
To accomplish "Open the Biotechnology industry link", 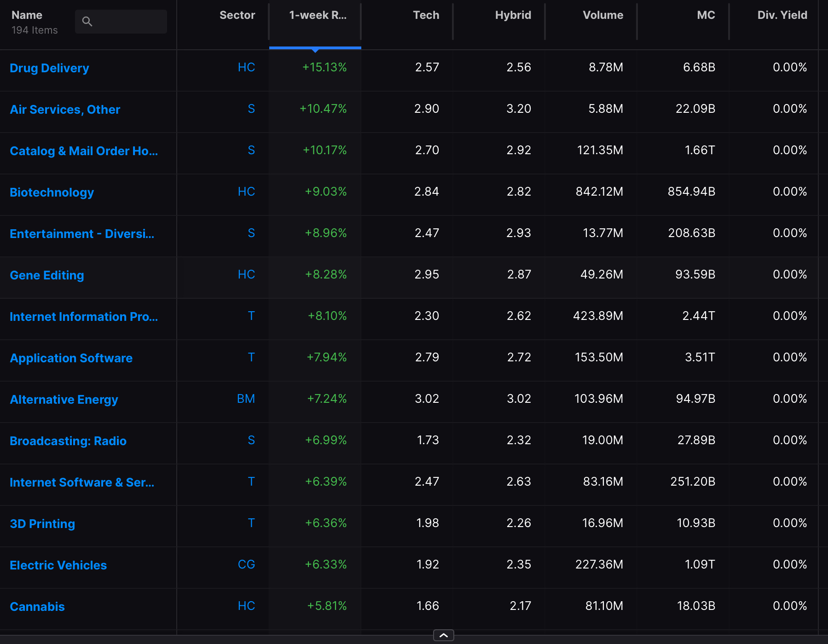I will coord(52,192).
